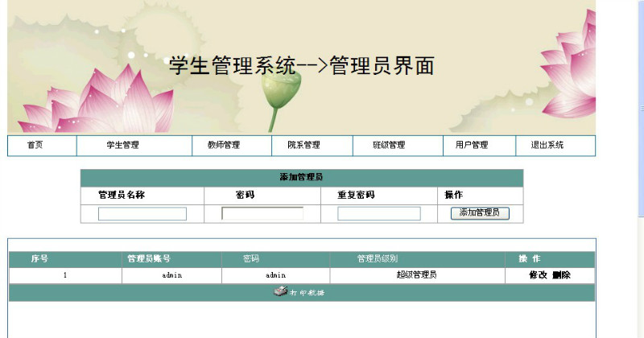
Task: Click the 打印数据 print data link
Action: click(308, 293)
